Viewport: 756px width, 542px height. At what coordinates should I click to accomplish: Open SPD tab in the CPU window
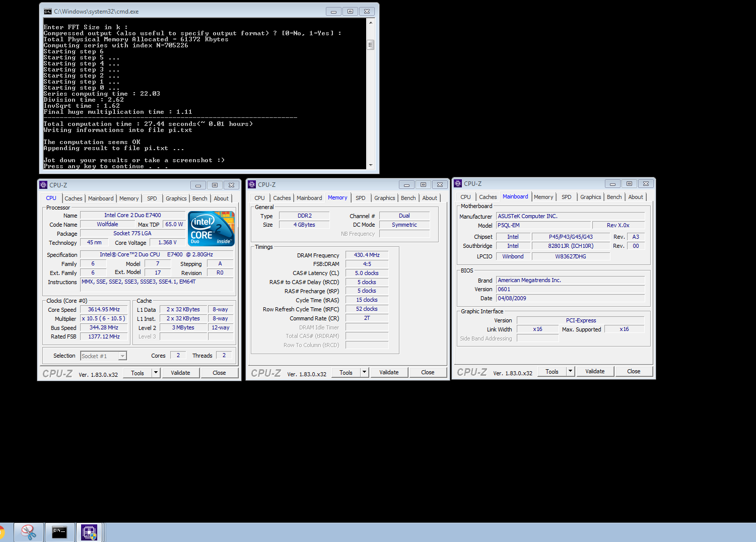[x=152, y=198]
